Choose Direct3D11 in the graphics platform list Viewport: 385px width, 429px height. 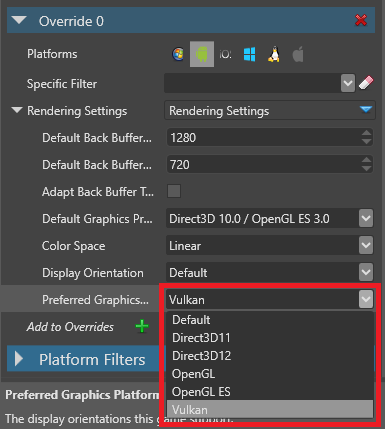tap(270, 338)
